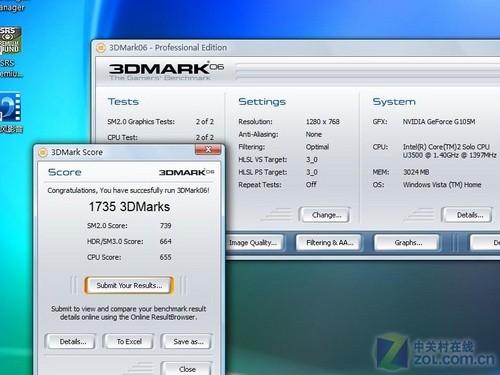Screen dimensions: 500x375
Task: Click Submit Your Results button
Action: pyautogui.click(x=129, y=285)
